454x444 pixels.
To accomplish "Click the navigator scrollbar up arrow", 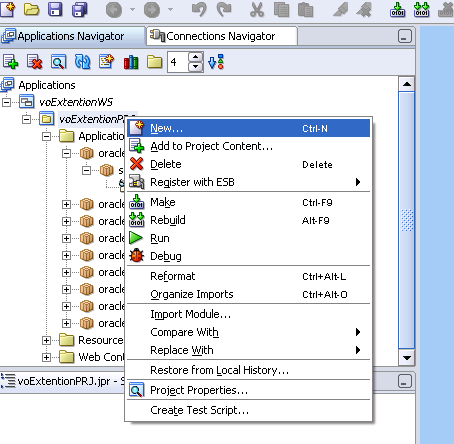I will tap(407, 84).
